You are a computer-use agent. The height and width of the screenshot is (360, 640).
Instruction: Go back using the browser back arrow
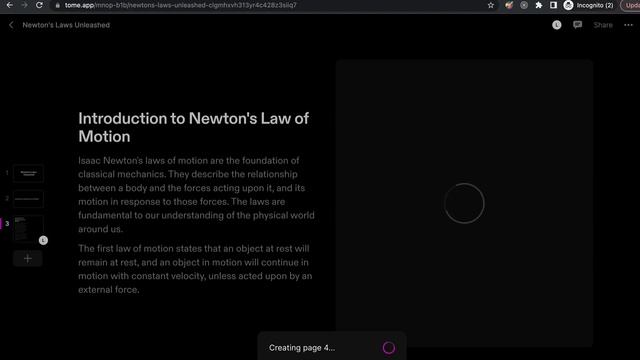click(x=10, y=5)
